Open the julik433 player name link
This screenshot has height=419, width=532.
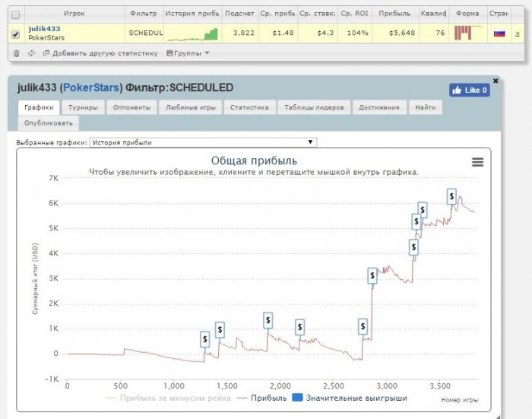[x=44, y=29]
